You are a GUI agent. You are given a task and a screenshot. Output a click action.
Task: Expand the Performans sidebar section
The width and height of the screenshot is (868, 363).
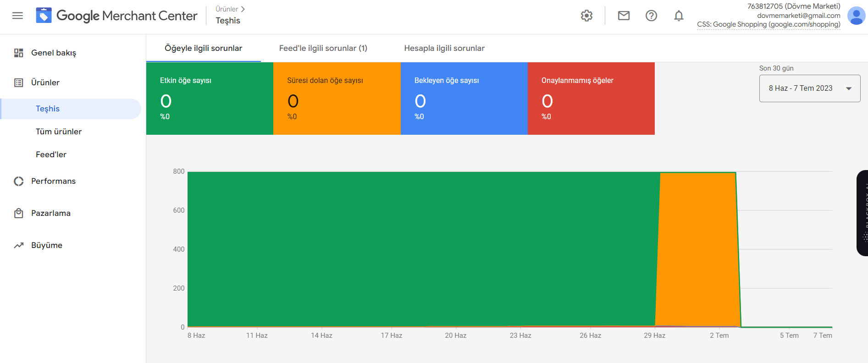(x=53, y=181)
